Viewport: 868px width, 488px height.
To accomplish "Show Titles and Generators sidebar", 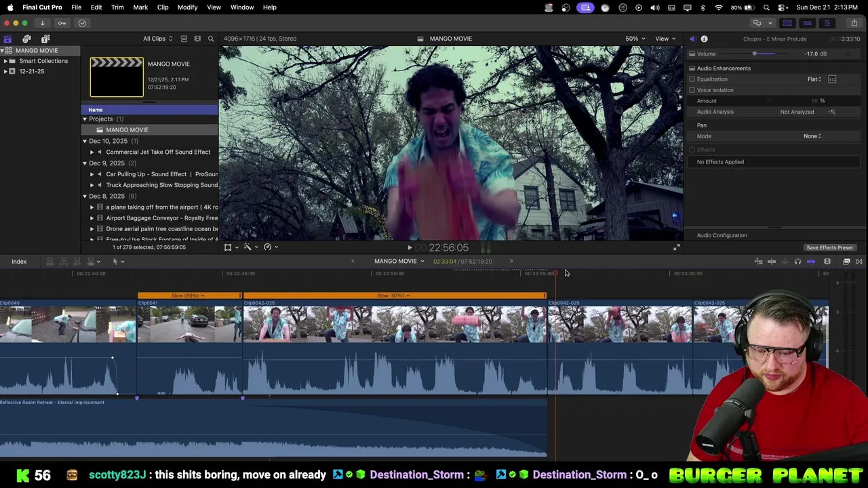I will coord(45,39).
